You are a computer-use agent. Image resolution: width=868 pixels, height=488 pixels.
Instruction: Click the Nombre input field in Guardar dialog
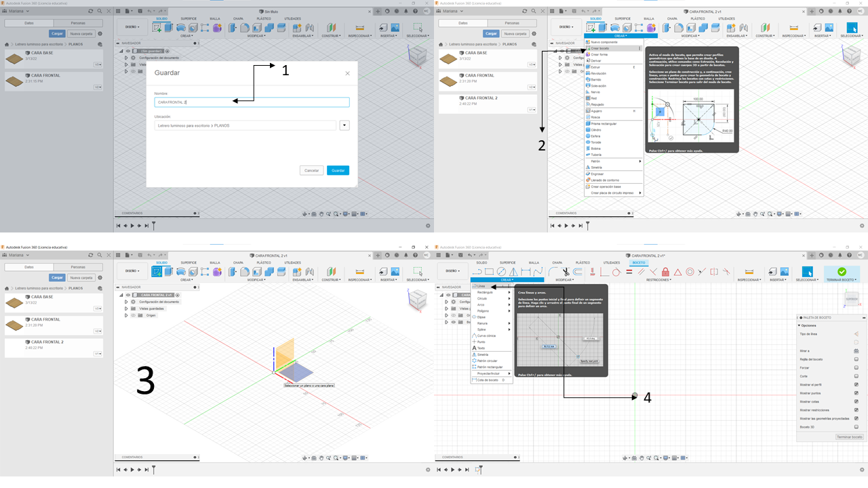coord(252,102)
